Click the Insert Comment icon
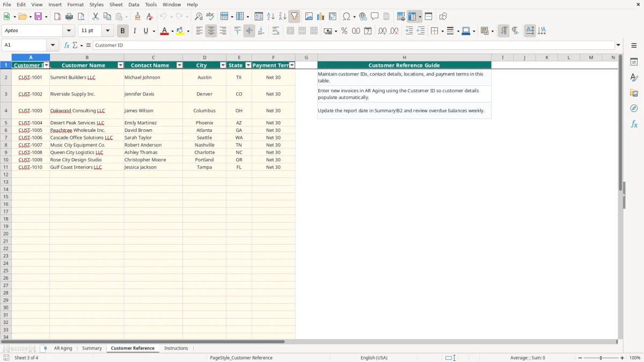The height and width of the screenshot is (362, 644). [x=375, y=17]
